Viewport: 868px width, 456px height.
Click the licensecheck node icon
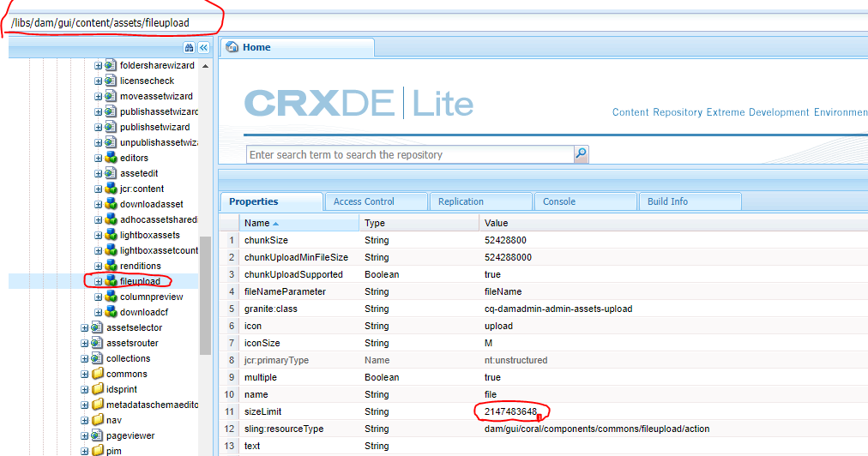(x=111, y=81)
